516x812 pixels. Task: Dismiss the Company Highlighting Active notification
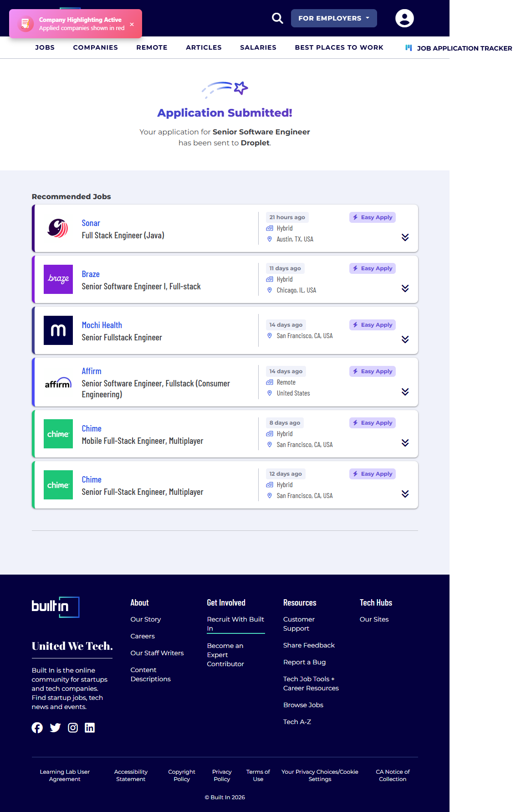(132, 24)
